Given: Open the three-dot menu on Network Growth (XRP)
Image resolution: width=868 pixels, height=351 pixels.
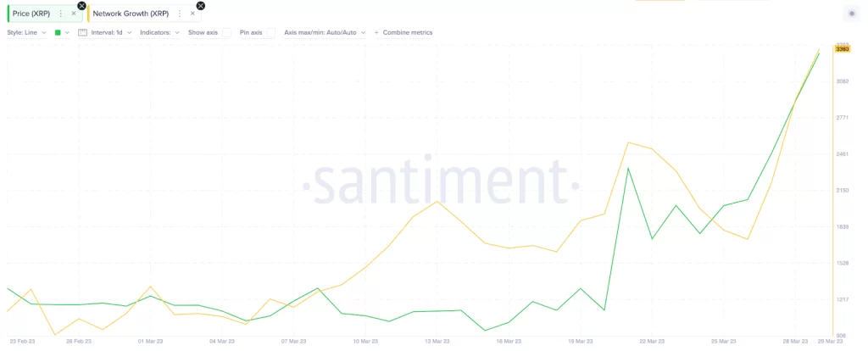Looking at the screenshot, I should click(180, 14).
